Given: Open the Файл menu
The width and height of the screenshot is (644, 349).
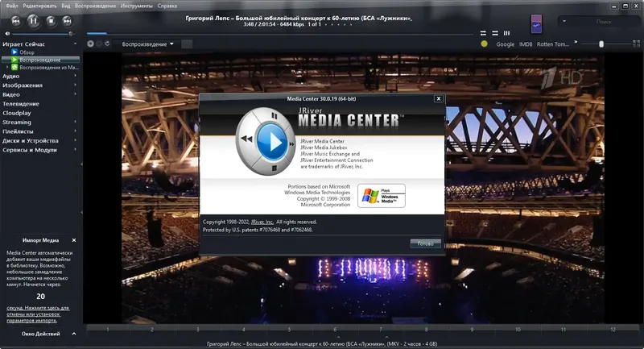Looking at the screenshot, I should click(x=11, y=6).
